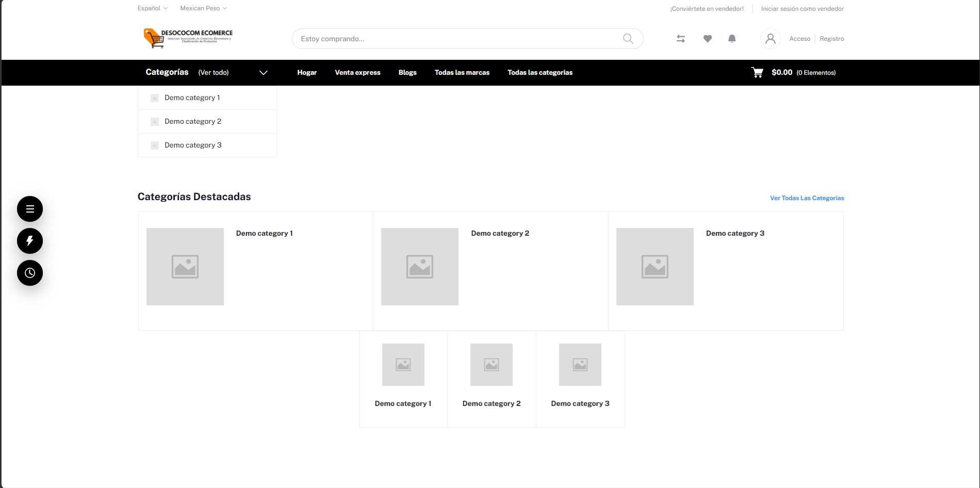The height and width of the screenshot is (488, 980).
Task: Open Todas las categorias menu item
Action: coord(540,73)
